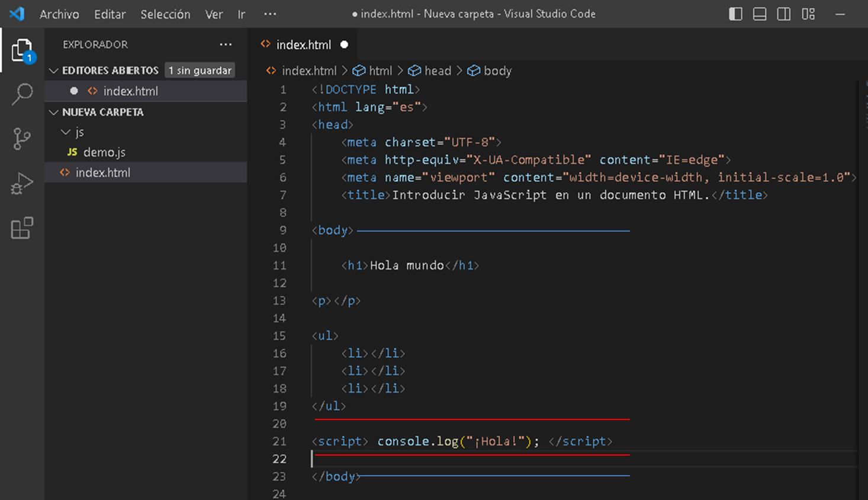Image resolution: width=868 pixels, height=500 pixels.
Task: Open the Editar menu
Action: 110,14
